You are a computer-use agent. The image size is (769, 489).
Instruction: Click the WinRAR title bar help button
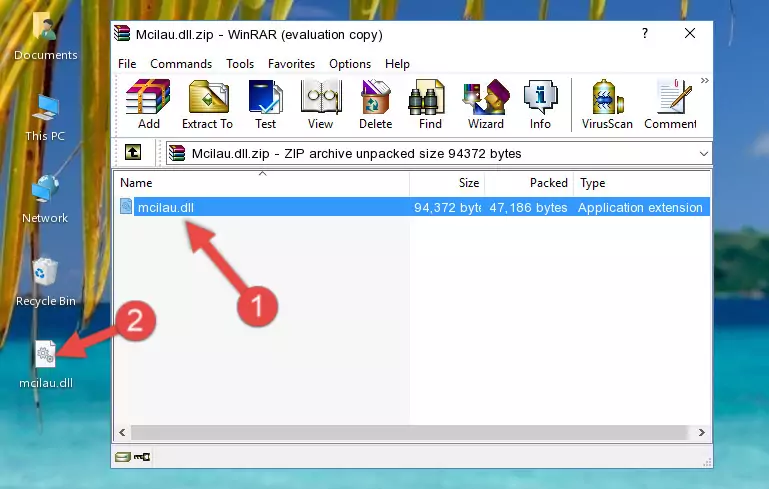click(x=645, y=33)
